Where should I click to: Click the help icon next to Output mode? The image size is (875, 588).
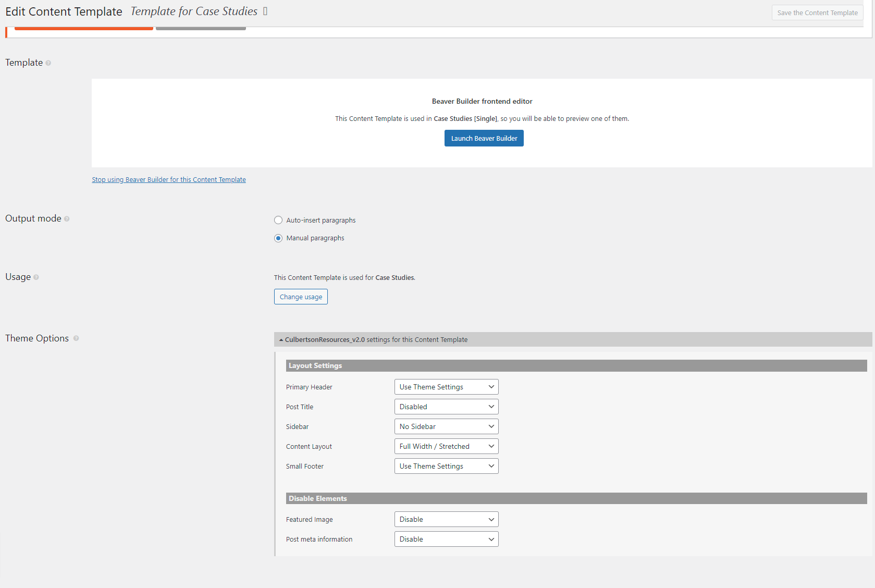tap(67, 219)
